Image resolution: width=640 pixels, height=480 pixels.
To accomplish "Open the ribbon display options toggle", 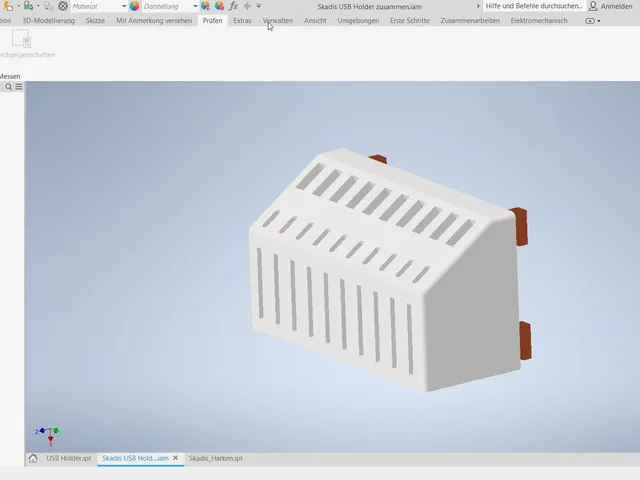I will pos(593,21).
